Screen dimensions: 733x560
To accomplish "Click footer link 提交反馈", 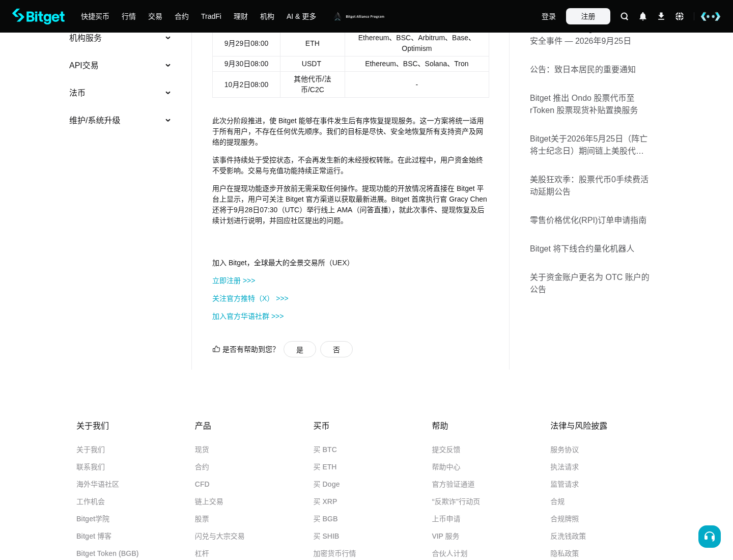I will [446, 450].
